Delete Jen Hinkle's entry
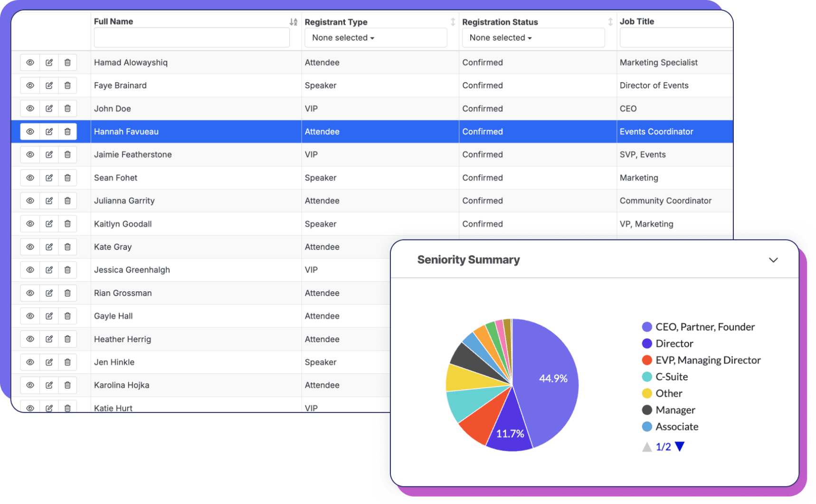Image resolution: width=816 pixels, height=504 pixels. pyautogui.click(x=67, y=362)
